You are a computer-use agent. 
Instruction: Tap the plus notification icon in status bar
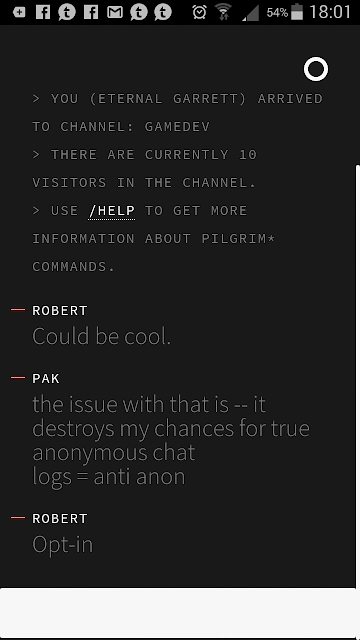[19, 12]
